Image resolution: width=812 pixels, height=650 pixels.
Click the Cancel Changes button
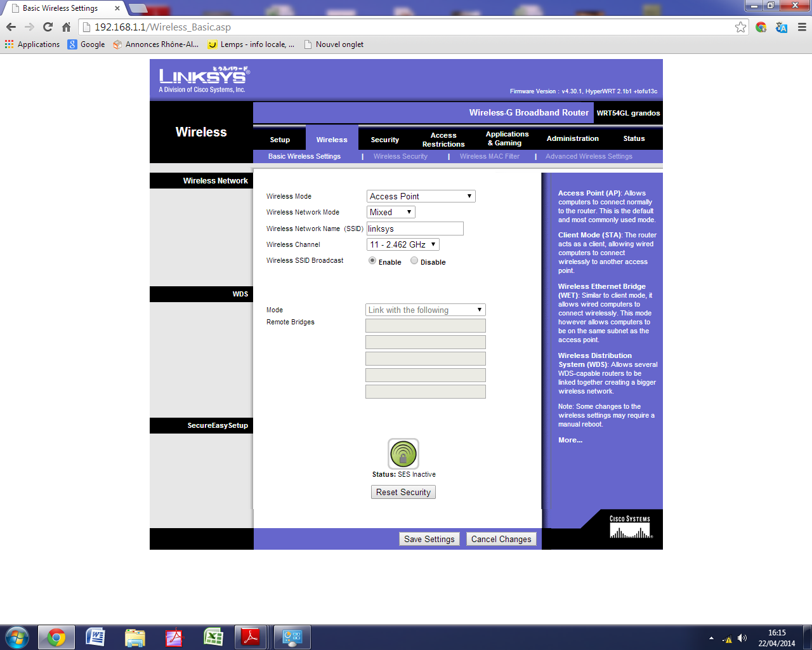(x=501, y=539)
